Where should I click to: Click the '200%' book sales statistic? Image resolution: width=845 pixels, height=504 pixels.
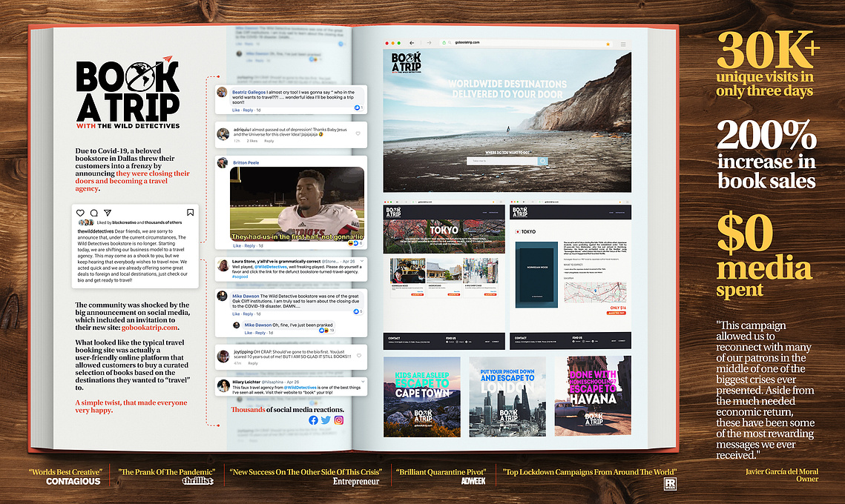pyautogui.click(x=766, y=135)
